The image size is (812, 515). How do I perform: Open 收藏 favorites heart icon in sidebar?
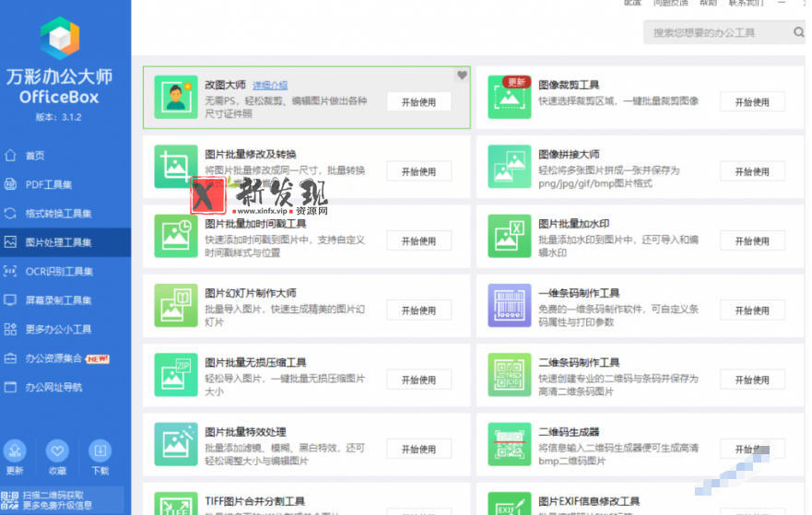pos(57,451)
